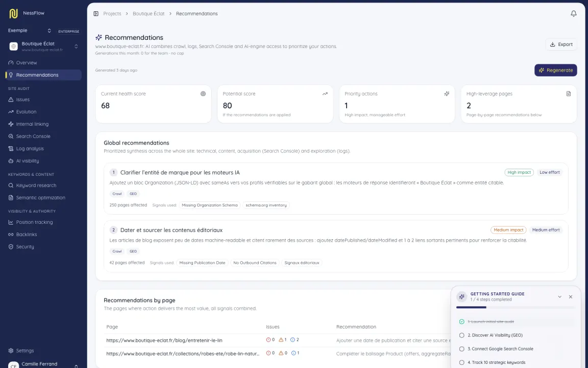Screen dimensions: 588x368
Task: Click the NessFlow logo icon
Action: (13, 13)
